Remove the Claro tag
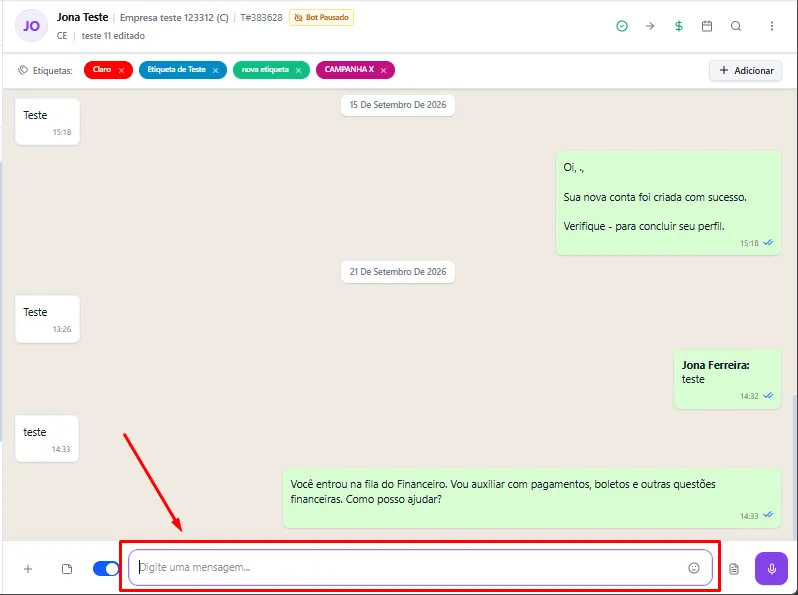Screen dimensions: 798x595 point(121,70)
